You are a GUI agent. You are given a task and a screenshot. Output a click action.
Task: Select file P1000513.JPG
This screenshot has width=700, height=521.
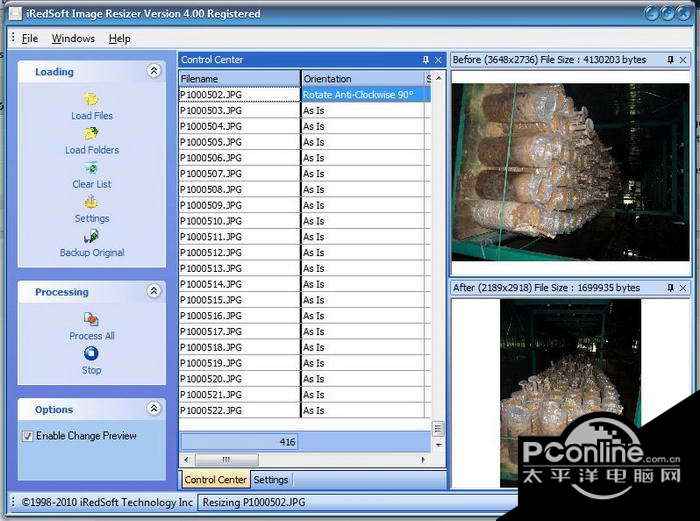240,268
